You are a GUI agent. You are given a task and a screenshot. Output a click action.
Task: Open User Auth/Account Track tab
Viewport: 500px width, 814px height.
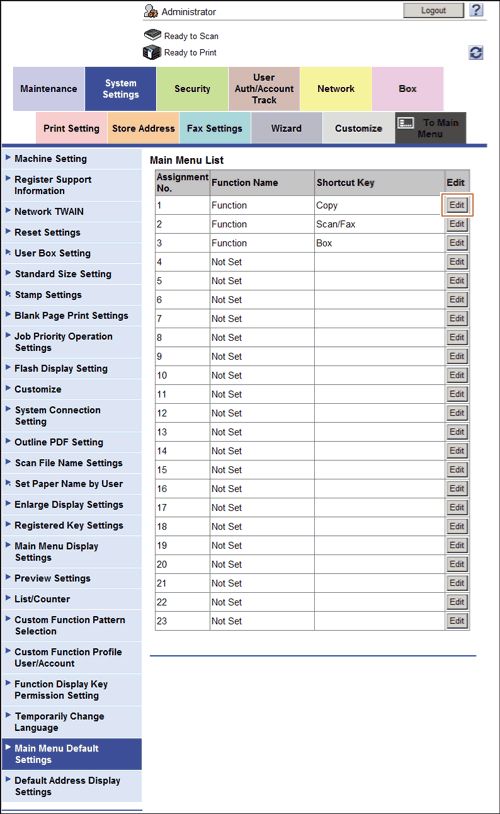(x=264, y=89)
